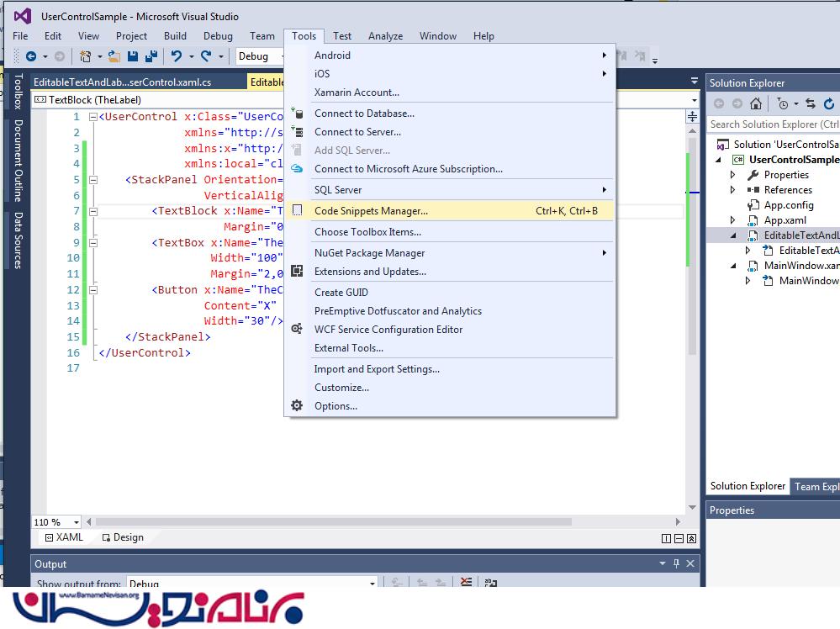Click the Save All toolbar icon
Image resolution: width=840 pixels, height=629 pixels.
coord(151,56)
